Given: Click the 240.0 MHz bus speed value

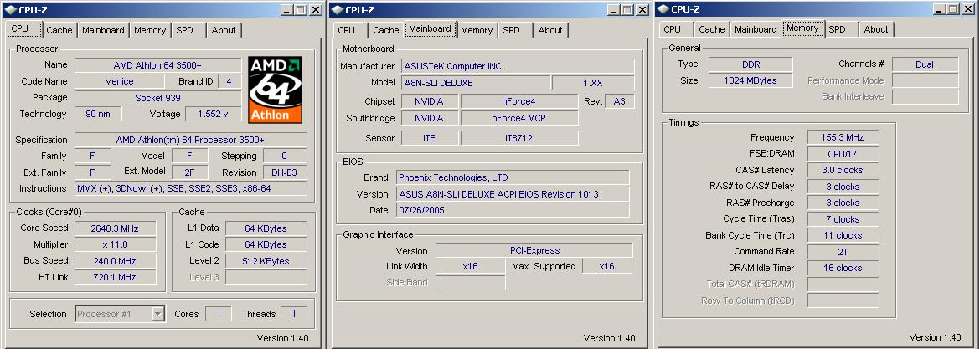Looking at the screenshot, I should [115, 260].
